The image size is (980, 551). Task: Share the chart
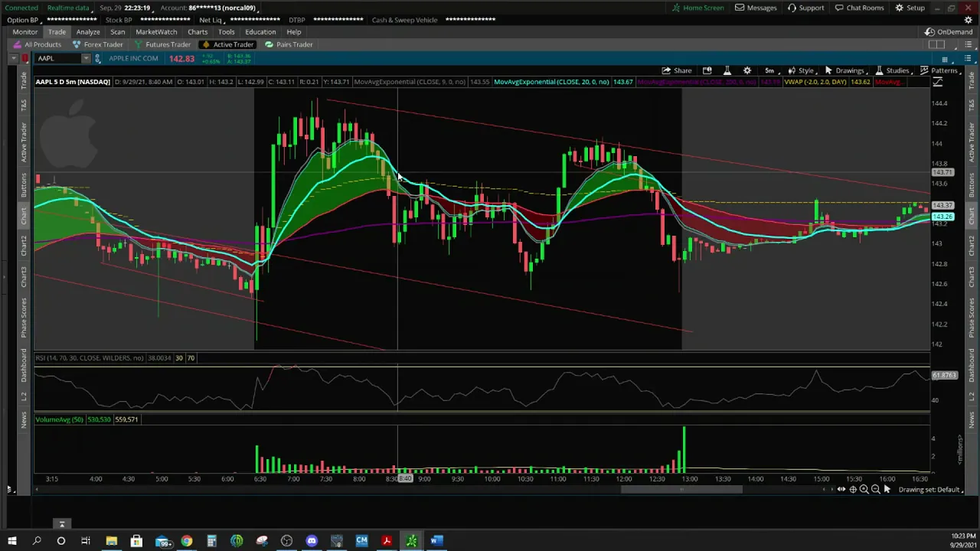pos(677,70)
